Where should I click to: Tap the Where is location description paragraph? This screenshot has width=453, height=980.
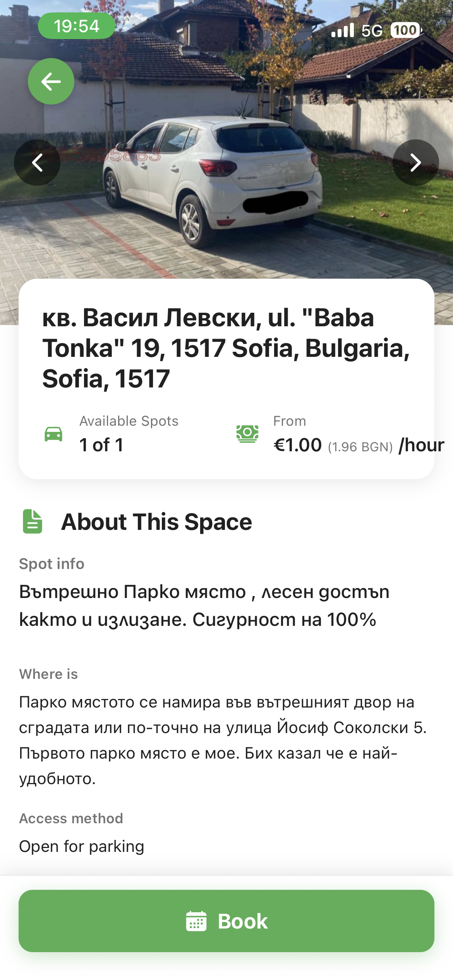tap(223, 740)
